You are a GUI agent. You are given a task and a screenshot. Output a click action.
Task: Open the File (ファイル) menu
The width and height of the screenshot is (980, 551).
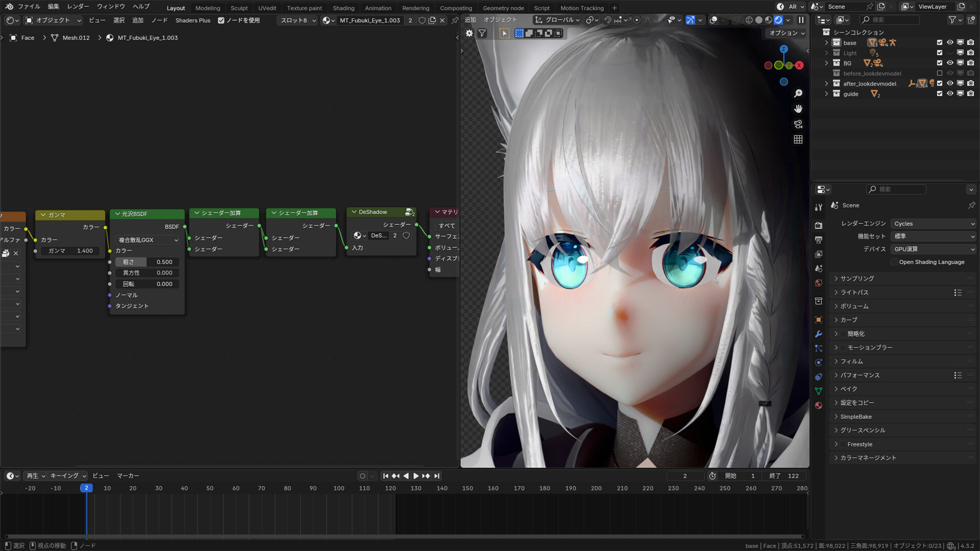click(29, 7)
